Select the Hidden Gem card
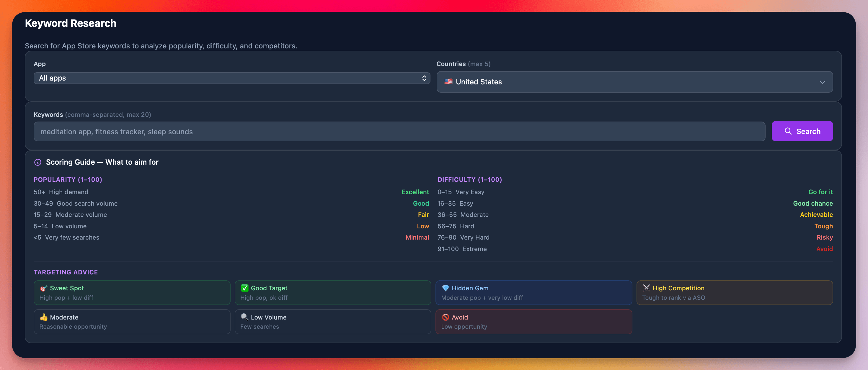This screenshot has height=370, width=868. click(534, 293)
